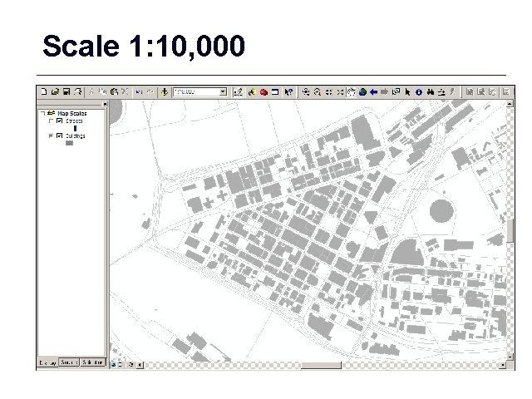Choose the Select Features tool
Viewport: 532px width, 399px height.
[396, 92]
